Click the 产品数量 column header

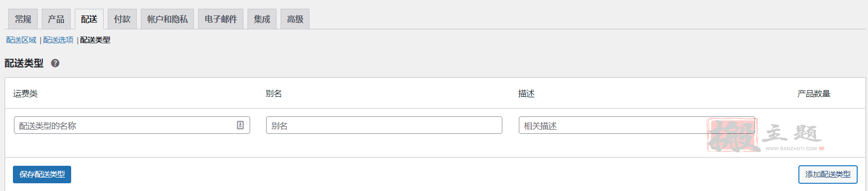coord(814,94)
